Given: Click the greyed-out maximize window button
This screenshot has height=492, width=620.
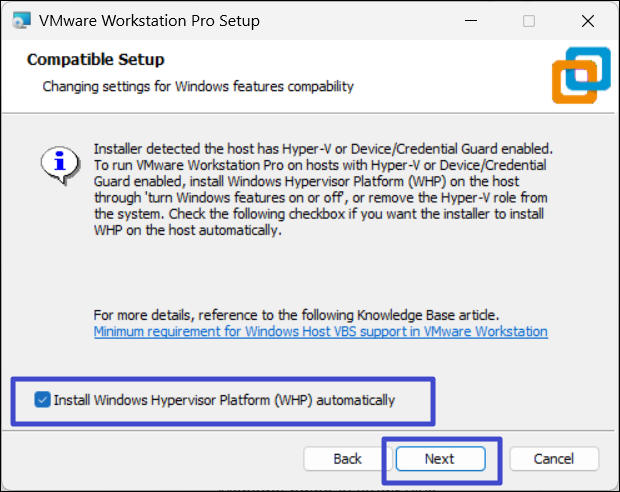Looking at the screenshot, I should [x=529, y=21].
